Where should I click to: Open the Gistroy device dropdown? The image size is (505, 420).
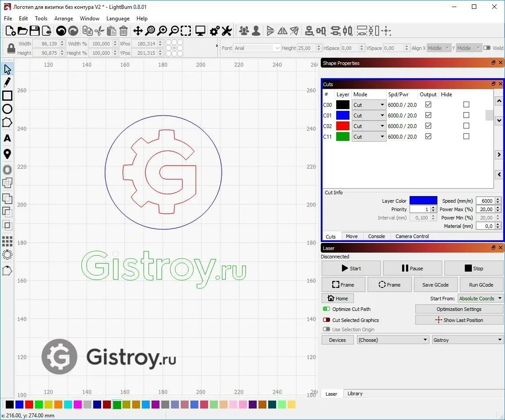467,340
